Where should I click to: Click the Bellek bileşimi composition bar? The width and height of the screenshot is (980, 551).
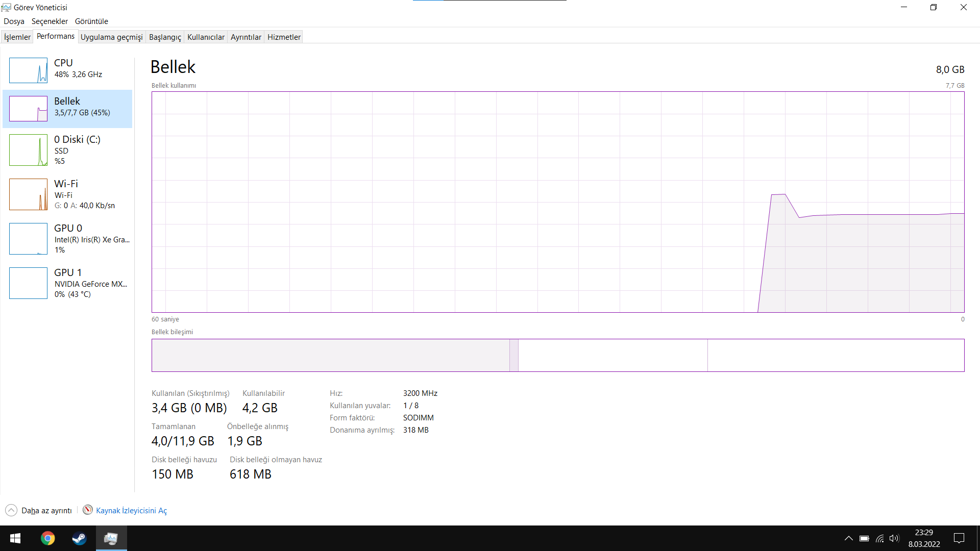(557, 355)
